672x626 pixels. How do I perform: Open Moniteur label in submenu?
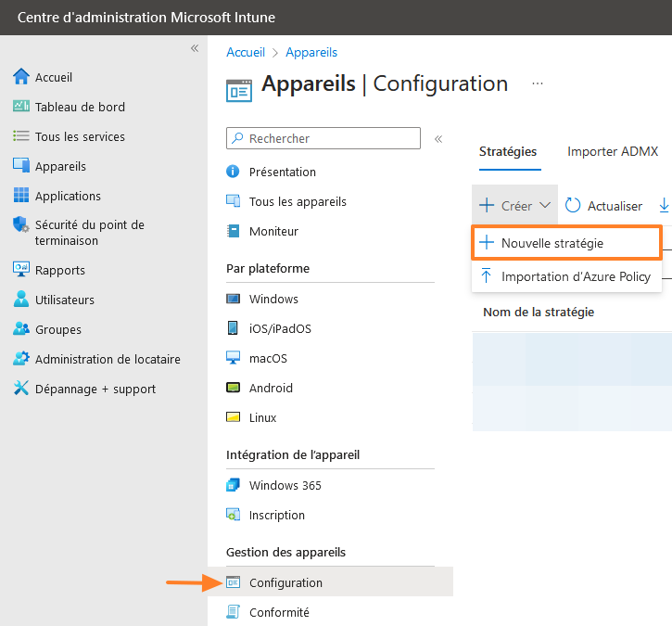pyautogui.click(x=273, y=232)
